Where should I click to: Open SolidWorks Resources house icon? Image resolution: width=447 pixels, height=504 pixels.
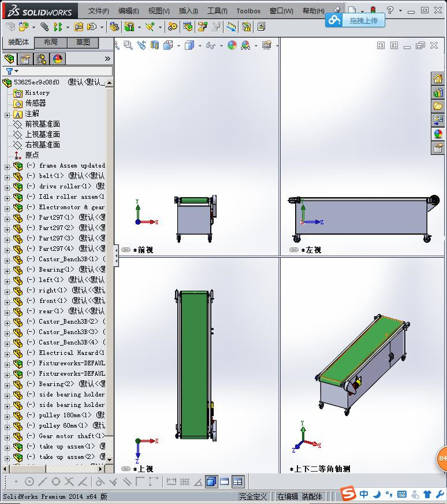point(438,79)
